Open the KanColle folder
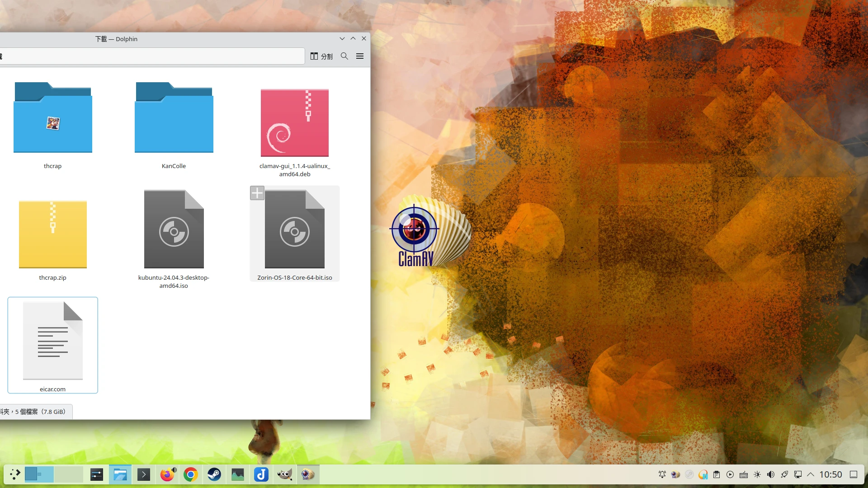 coord(174,117)
